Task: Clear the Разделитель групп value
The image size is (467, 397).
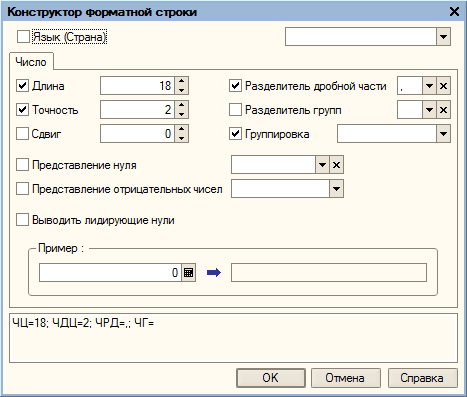Action: click(x=443, y=110)
